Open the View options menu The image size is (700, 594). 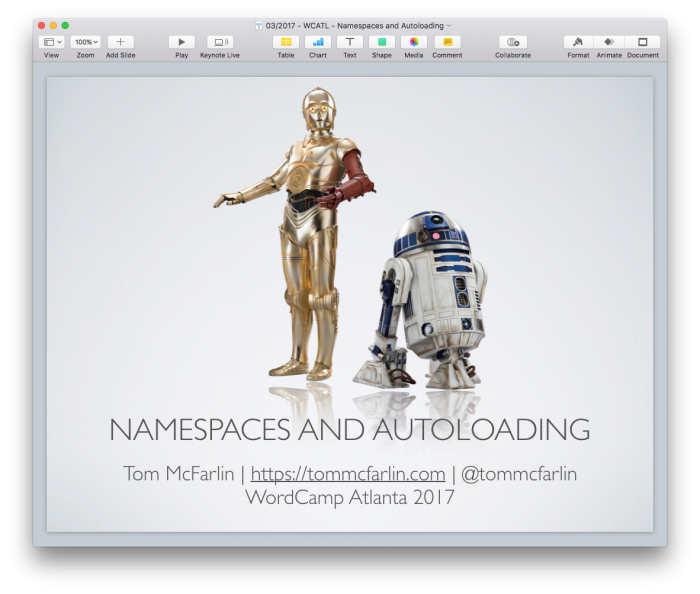[x=52, y=42]
